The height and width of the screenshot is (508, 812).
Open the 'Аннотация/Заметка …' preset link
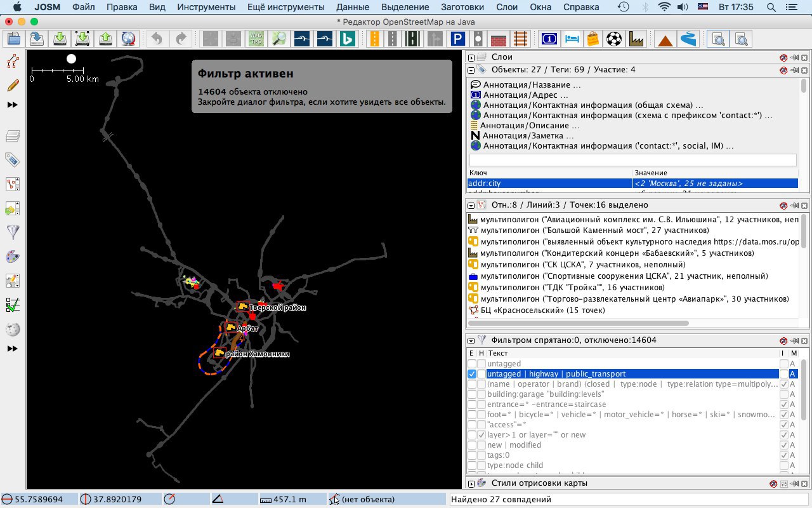click(x=528, y=135)
